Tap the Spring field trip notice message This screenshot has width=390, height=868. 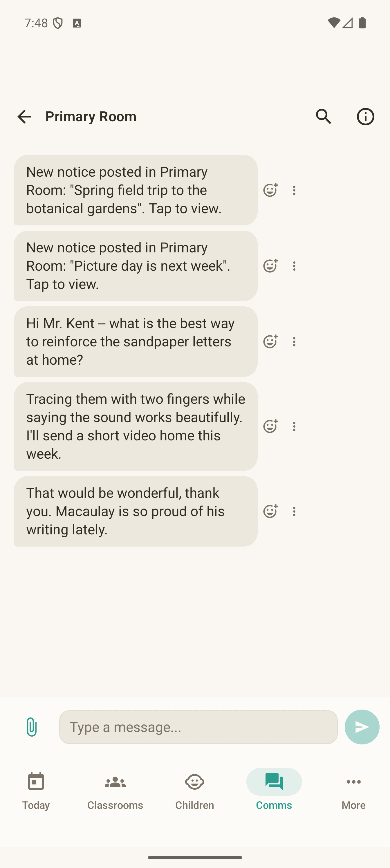[136, 190]
